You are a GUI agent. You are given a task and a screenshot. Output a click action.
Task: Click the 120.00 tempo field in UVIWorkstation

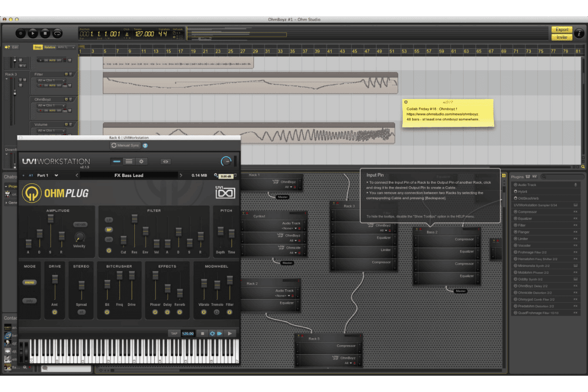(x=188, y=333)
